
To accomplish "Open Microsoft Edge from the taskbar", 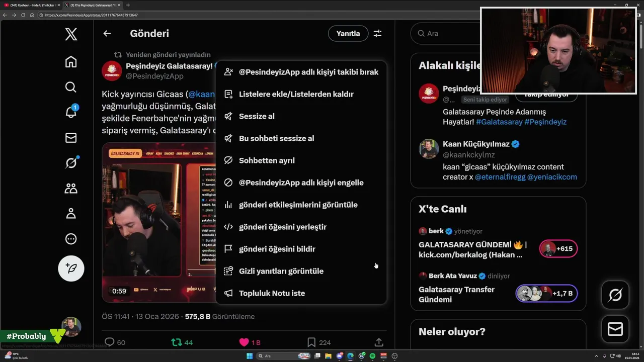I will 350,356.
